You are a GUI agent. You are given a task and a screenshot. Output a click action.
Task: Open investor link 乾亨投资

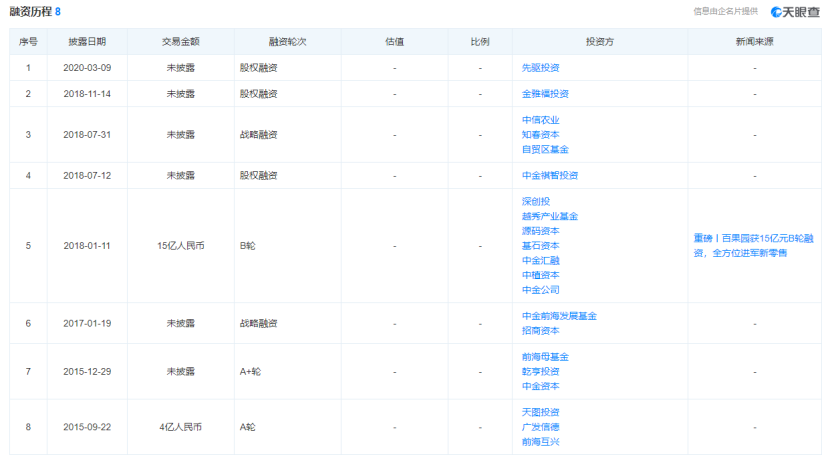click(541, 371)
